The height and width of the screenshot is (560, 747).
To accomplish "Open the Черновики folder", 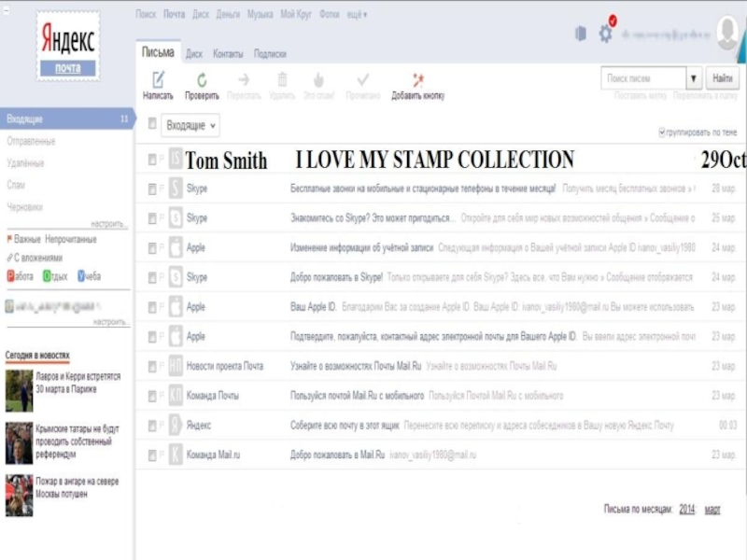I will (x=25, y=206).
